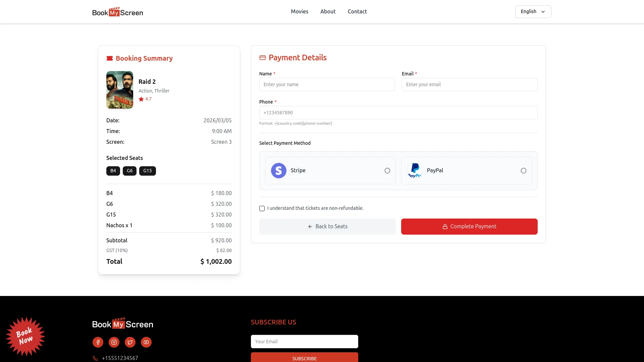Click the phone icon beside +15551234567
This screenshot has width=644, height=362.
point(95,358)
